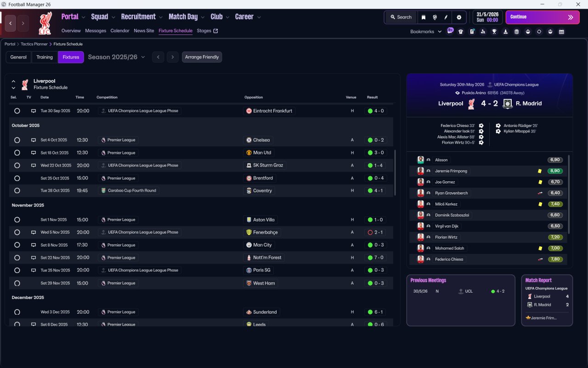Screen dimensions: 588x368
Task: Go forward with the header right arrow
Action: pyautogui.click(x=23, y=23)
